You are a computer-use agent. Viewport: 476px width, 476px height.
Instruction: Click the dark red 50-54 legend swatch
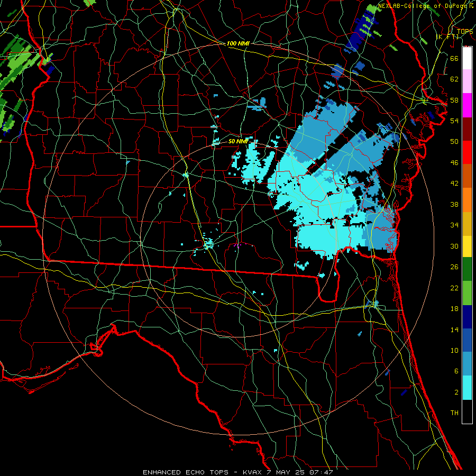[x=467, y=129]
